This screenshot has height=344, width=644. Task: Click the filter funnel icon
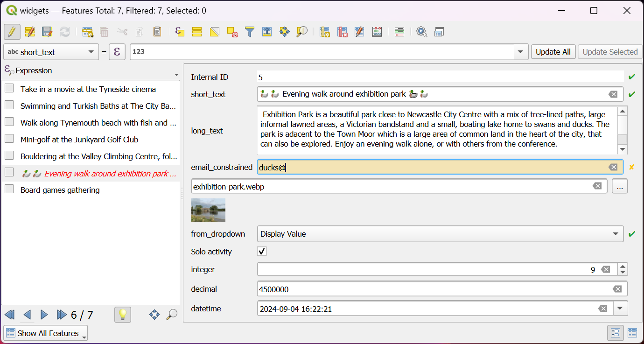pyautogui.click(x=250, y=32)
